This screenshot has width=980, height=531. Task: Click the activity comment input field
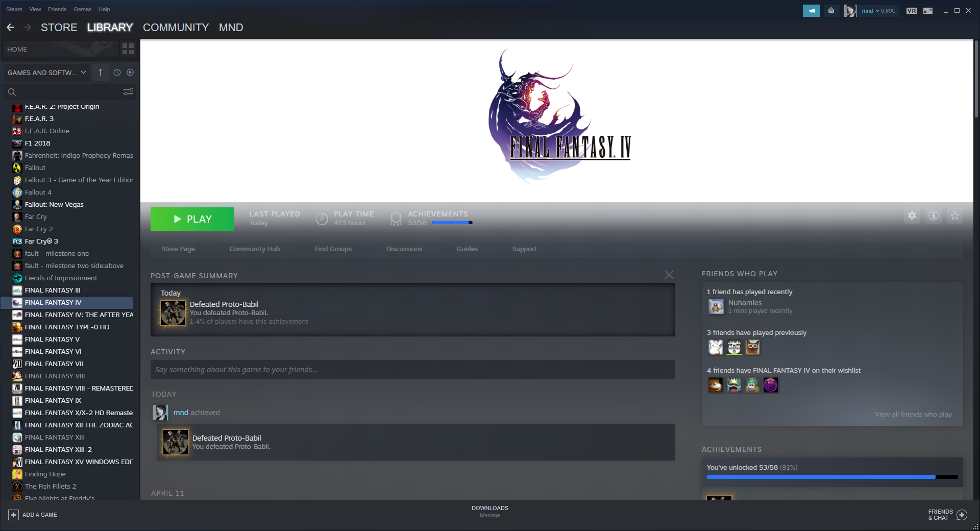412,370
